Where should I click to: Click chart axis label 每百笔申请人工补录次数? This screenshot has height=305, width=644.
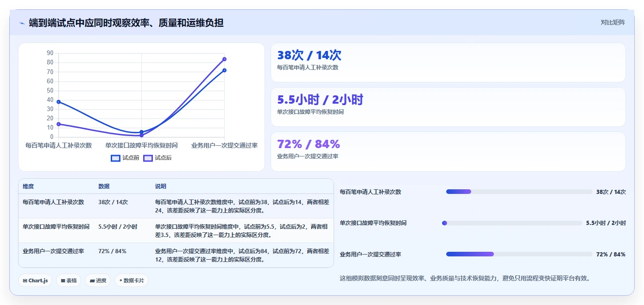(58, 145)
